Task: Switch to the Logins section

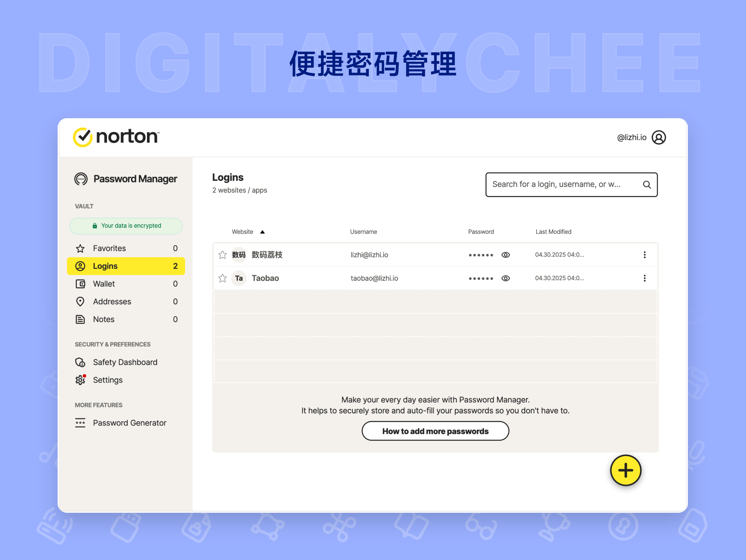Action: click(105, 266)
